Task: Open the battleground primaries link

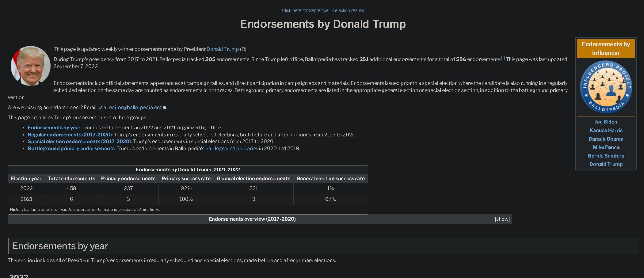Action: (231, 149)
